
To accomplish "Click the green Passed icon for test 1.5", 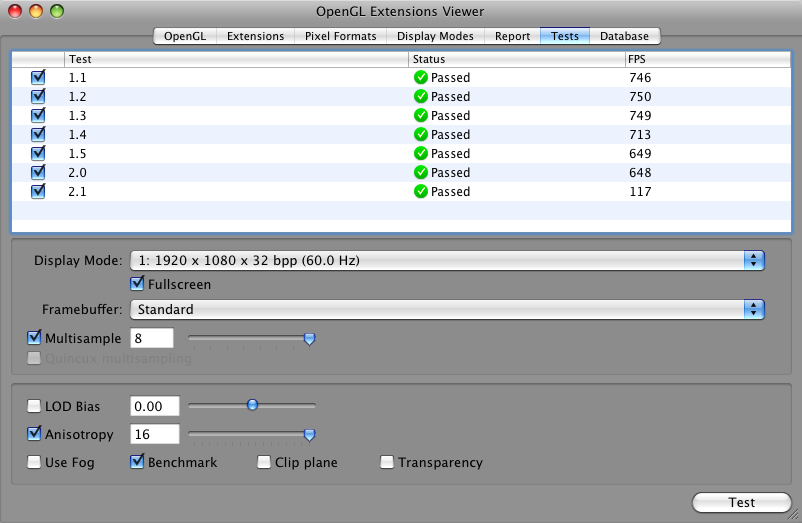I will pos(420,153).
